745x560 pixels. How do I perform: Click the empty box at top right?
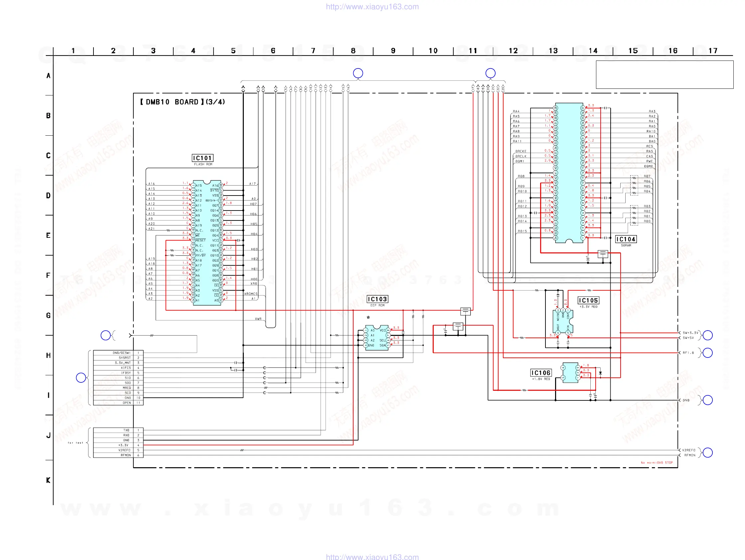[664, 74]
